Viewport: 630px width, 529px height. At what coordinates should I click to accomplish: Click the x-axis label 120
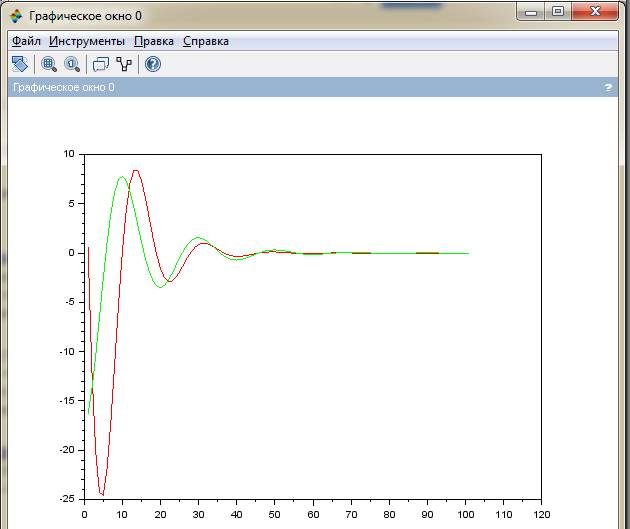(542, 515)
